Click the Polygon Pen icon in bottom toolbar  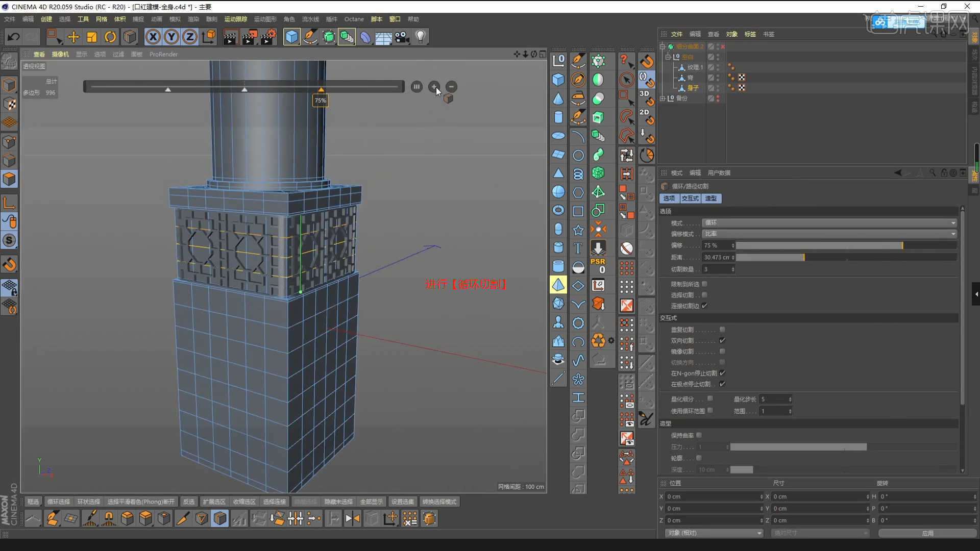52,518
